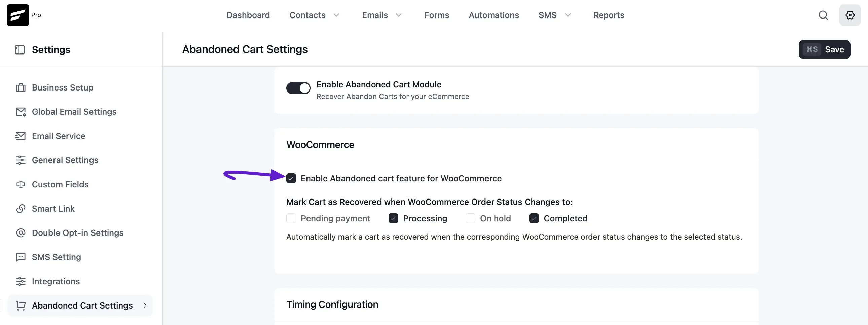Open Smart Link settings

[53, 209]
